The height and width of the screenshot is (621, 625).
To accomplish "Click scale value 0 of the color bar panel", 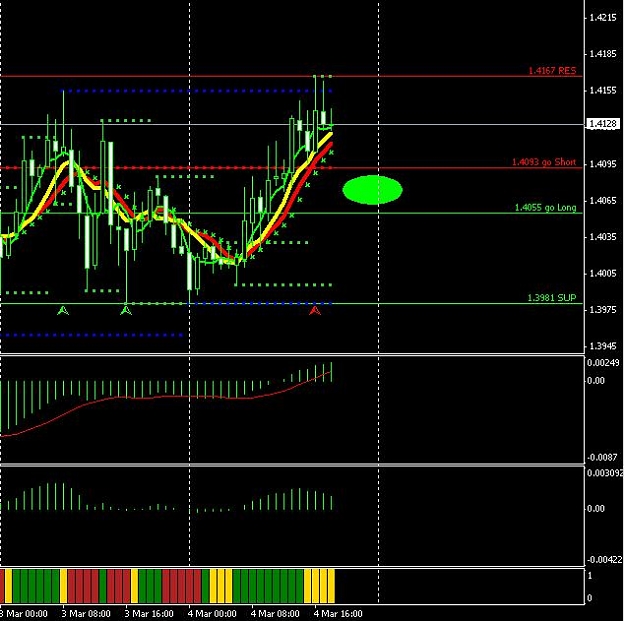I will (x=590, y=598).
